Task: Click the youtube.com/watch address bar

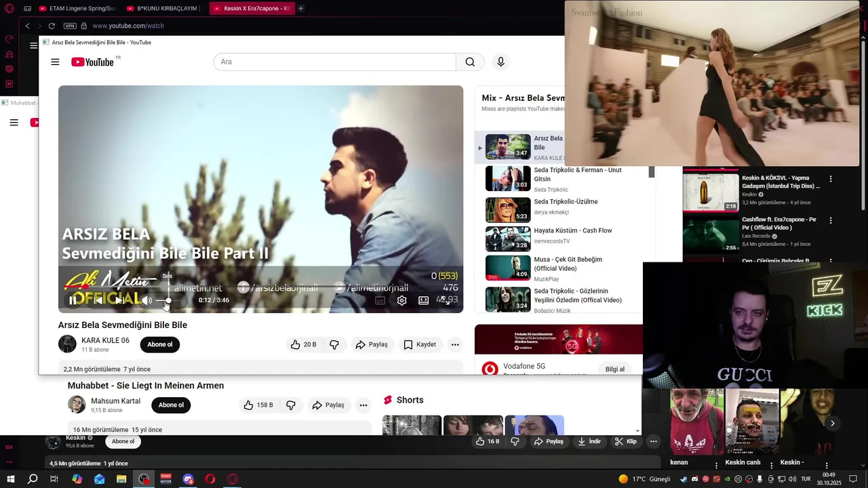Action: click(128, 26)
